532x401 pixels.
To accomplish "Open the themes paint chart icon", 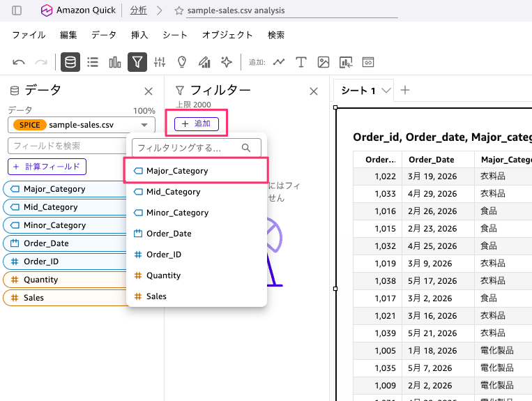I will (x=204, y=62).
